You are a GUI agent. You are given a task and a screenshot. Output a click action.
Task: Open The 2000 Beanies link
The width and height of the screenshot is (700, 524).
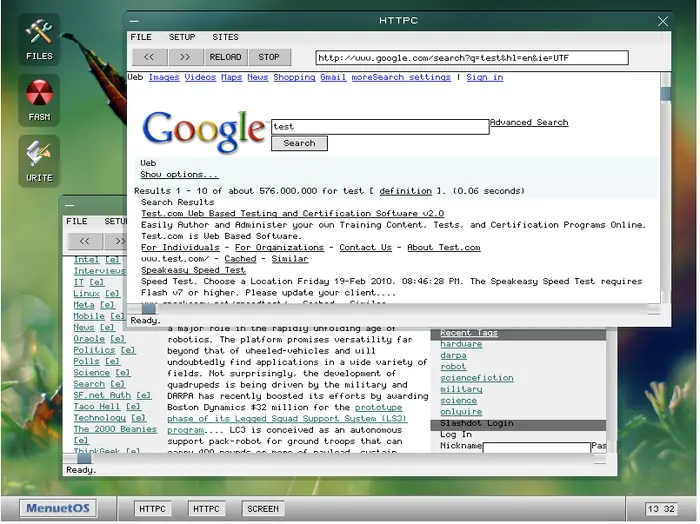[x=115, y=429]
